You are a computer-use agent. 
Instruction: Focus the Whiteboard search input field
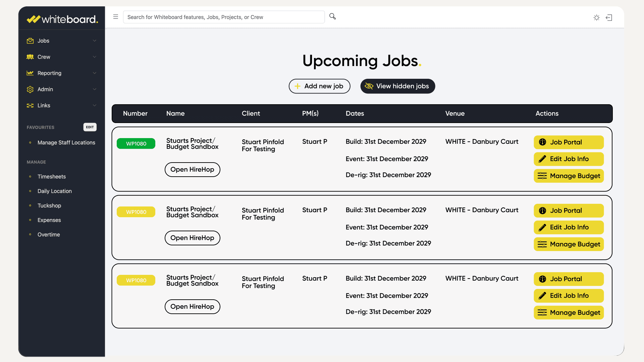(x=224, y=17)
